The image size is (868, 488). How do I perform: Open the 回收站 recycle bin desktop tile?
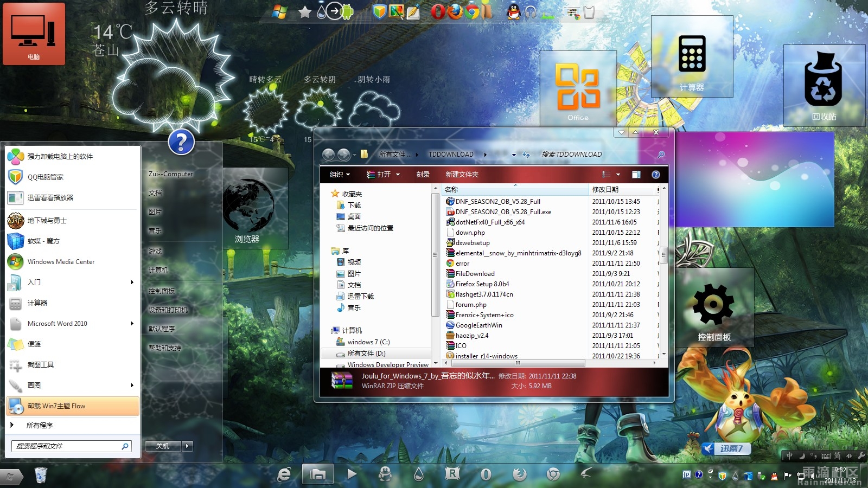(824, 86)
